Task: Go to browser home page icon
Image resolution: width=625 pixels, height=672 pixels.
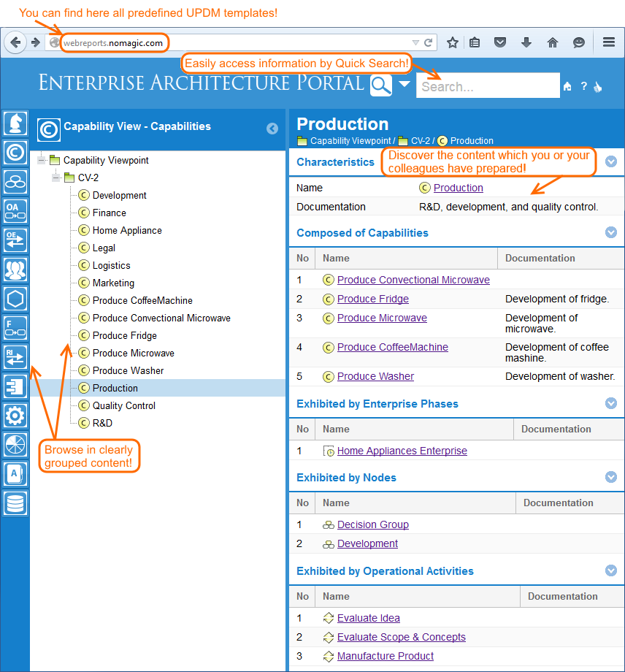Action: [553, 42]
